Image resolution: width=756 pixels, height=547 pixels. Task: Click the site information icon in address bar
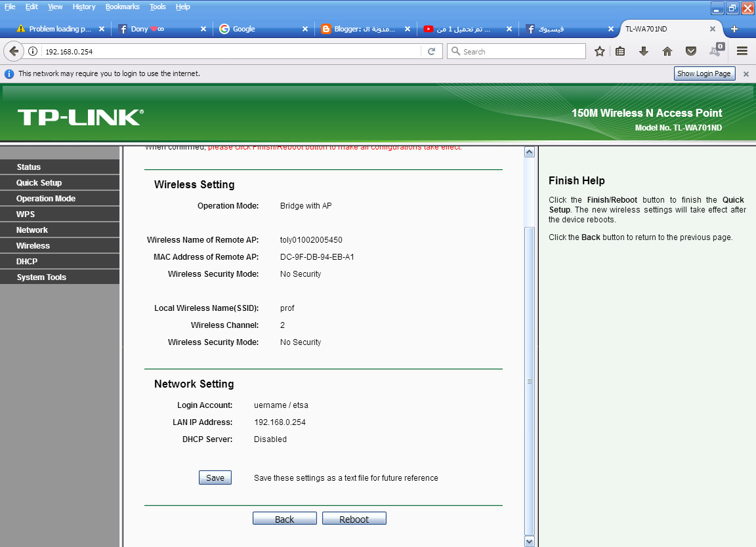[33, 51]
